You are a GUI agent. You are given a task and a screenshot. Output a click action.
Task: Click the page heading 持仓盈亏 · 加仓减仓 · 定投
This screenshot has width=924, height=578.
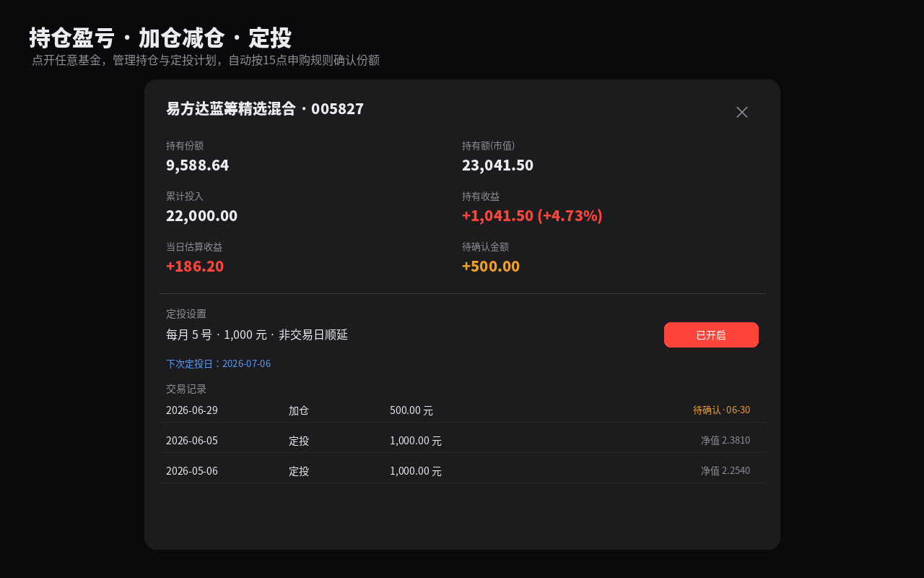[160, 38]
